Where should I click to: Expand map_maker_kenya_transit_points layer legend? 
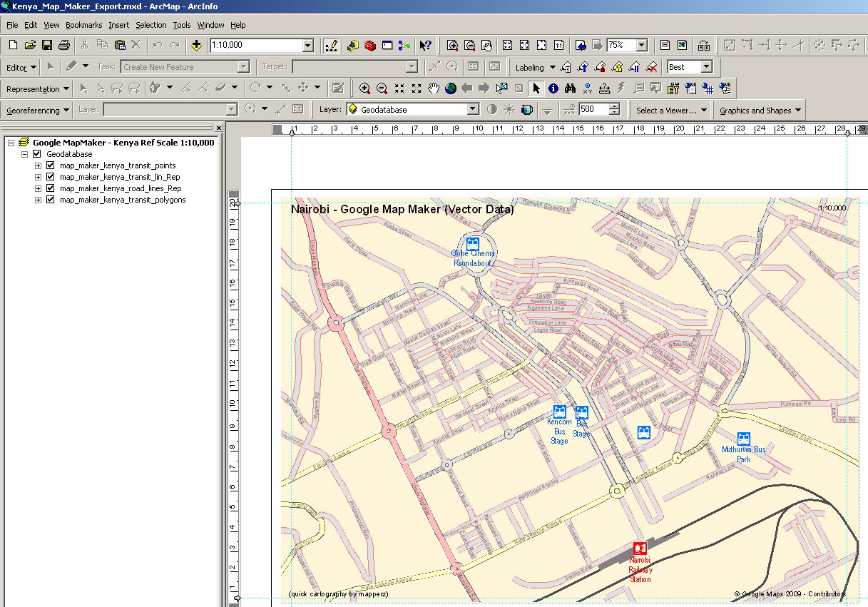[x=38, y=165]
